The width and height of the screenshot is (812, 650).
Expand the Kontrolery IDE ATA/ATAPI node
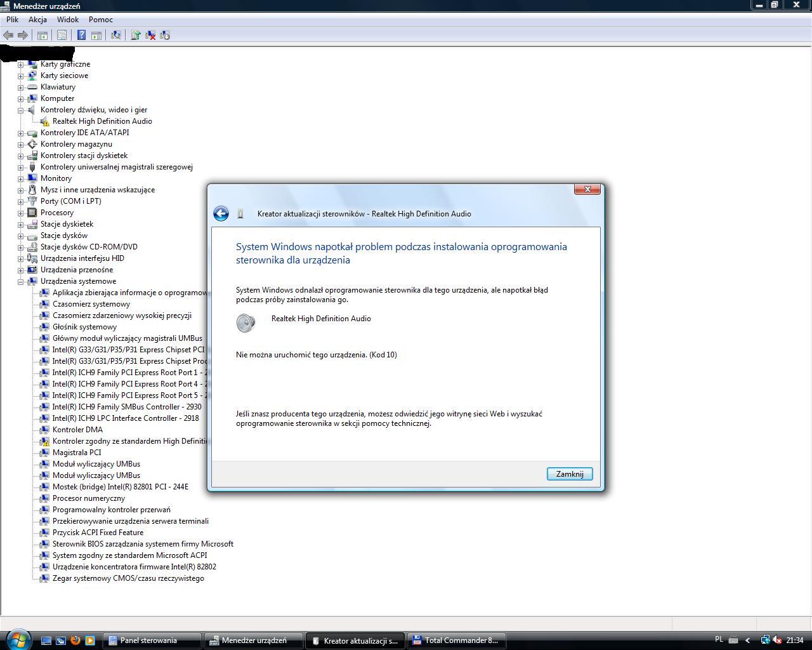(21, 133)
